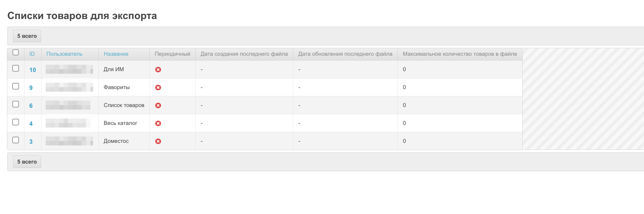Sort lists by Название column header
644x214 pixels.
coord(116,54)
